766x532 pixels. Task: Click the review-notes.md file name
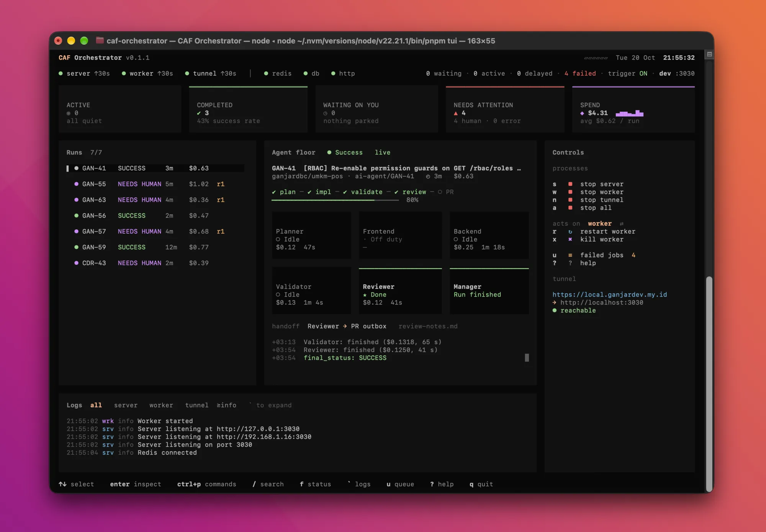[428, 326]
